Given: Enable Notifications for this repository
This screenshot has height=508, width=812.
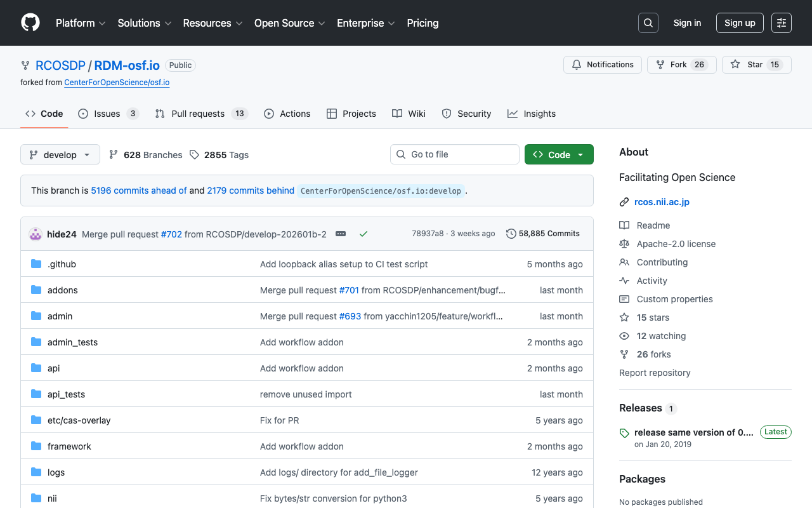Looking at the screenshot, I should [x=602, y=64].
